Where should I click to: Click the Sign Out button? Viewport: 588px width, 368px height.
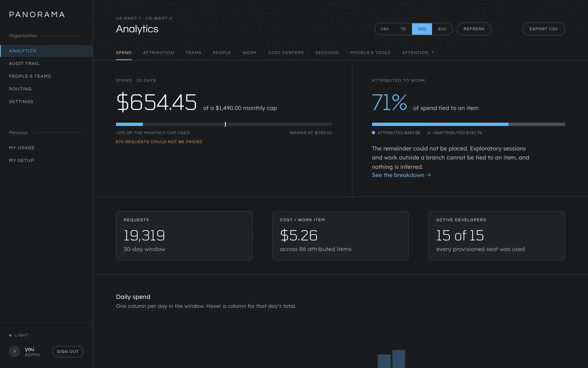click(68, 352)
